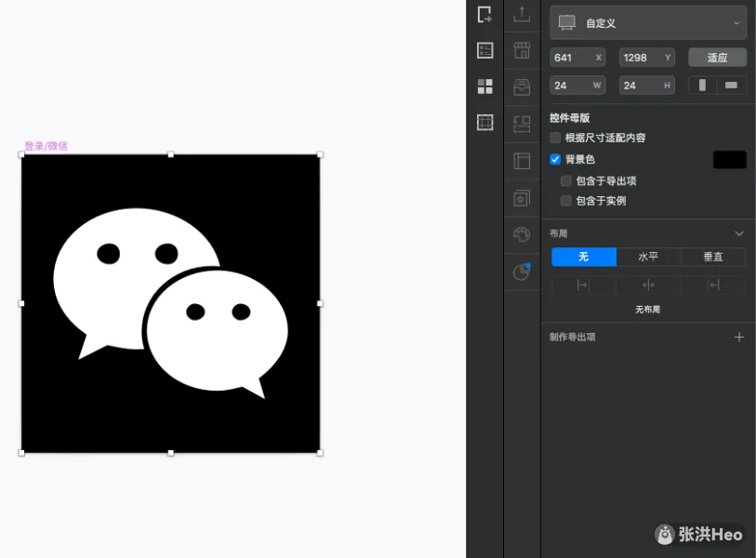The height and width of the screenshot is (558, 756).
Task: Click the center-align layout icon
Action: (648, 285)
